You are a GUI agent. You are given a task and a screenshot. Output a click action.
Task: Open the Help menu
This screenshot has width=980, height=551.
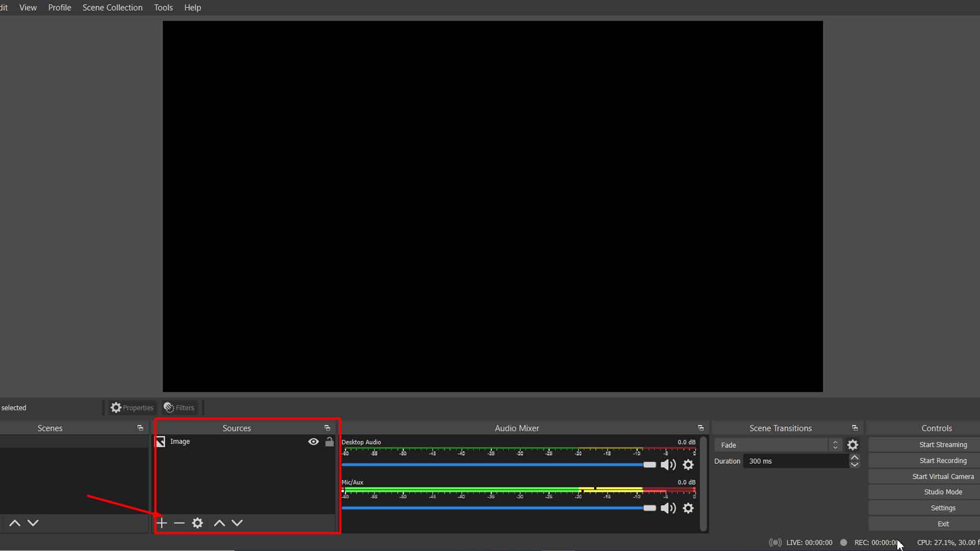click(192, 8)
